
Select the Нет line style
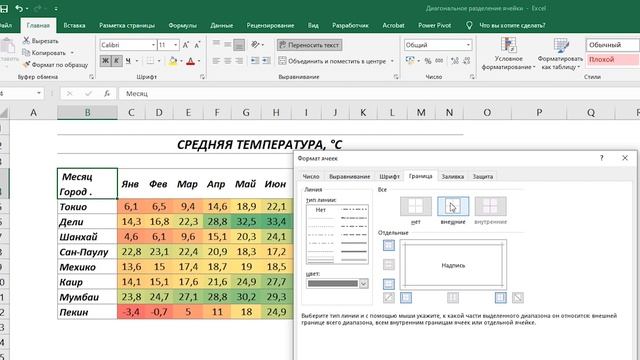[321, 210]
